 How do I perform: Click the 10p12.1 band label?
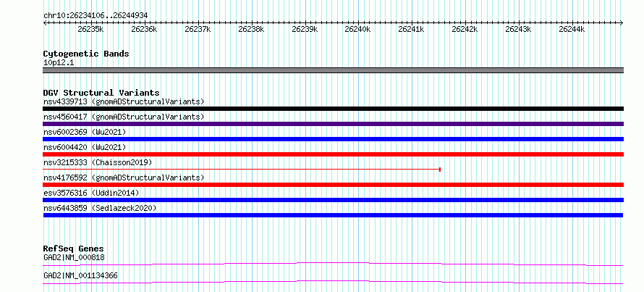pos(59,63)
